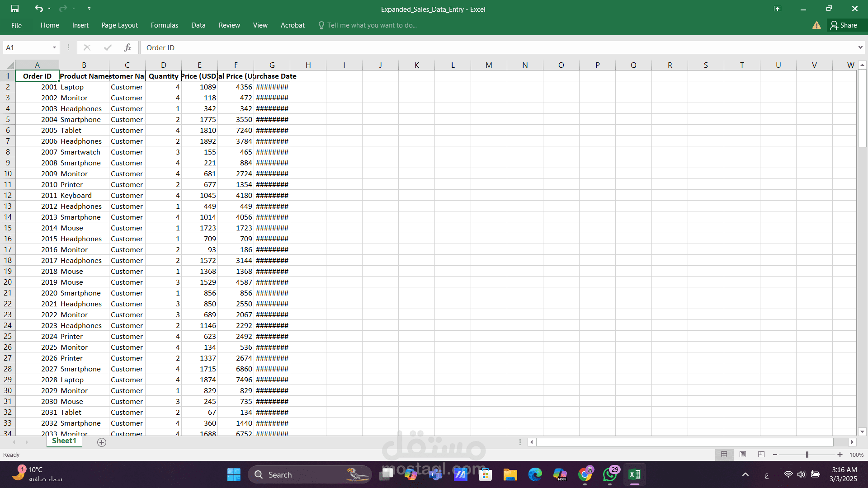Select unit price cell 1892
This screenshot has width=868, height=488.
[200, 141]
